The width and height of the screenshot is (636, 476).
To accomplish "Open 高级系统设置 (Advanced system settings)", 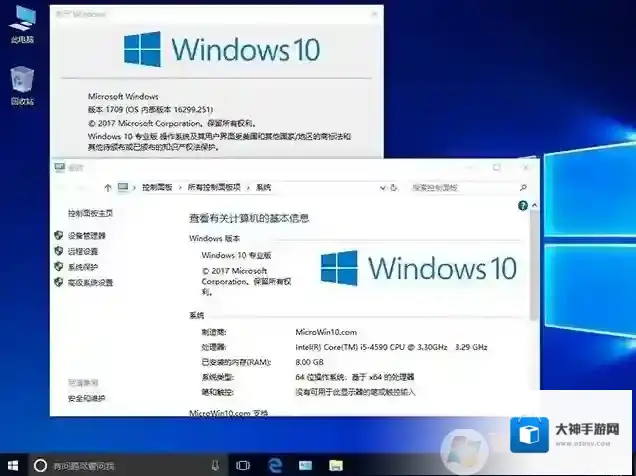I will click(90, 283).
